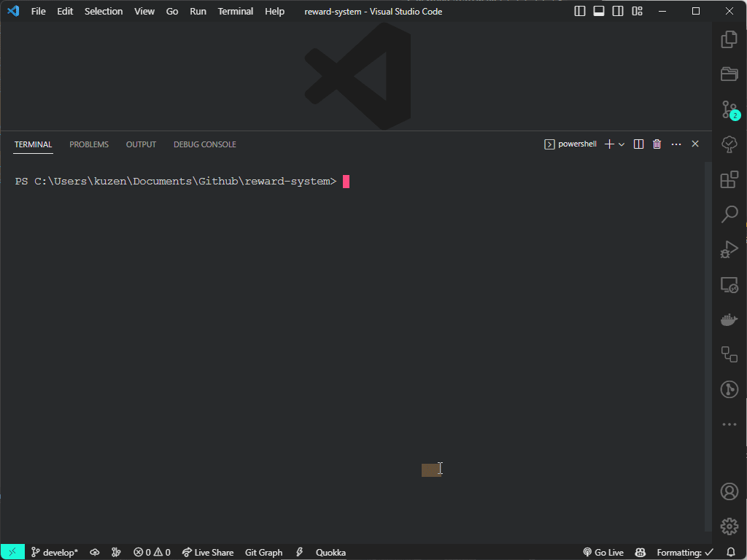The height and width of the screenshot is (560, 747).
Task: Open the Accounts menu icon
Action: point(729,491)
